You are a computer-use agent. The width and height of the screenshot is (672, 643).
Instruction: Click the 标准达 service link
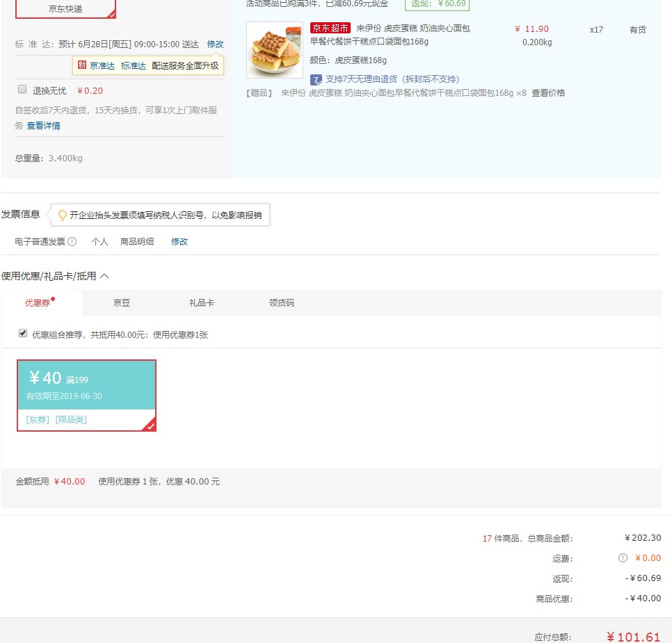click(x=134, y=65)
